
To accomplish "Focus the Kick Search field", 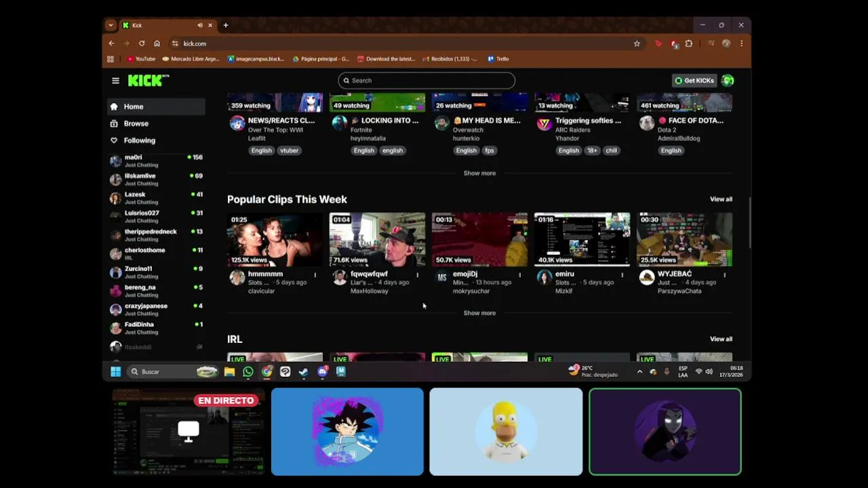I will (x=427, y=81).
